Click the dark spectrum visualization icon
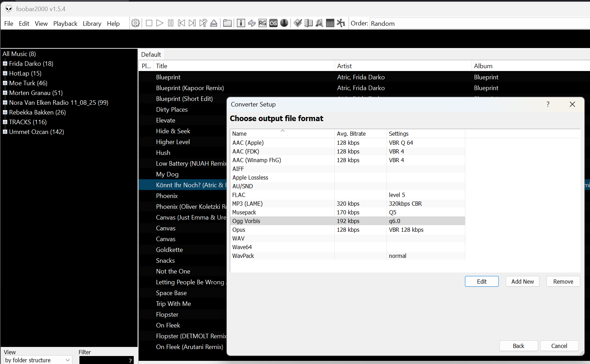This screenshot has height=364, width=590. (330, 23)
